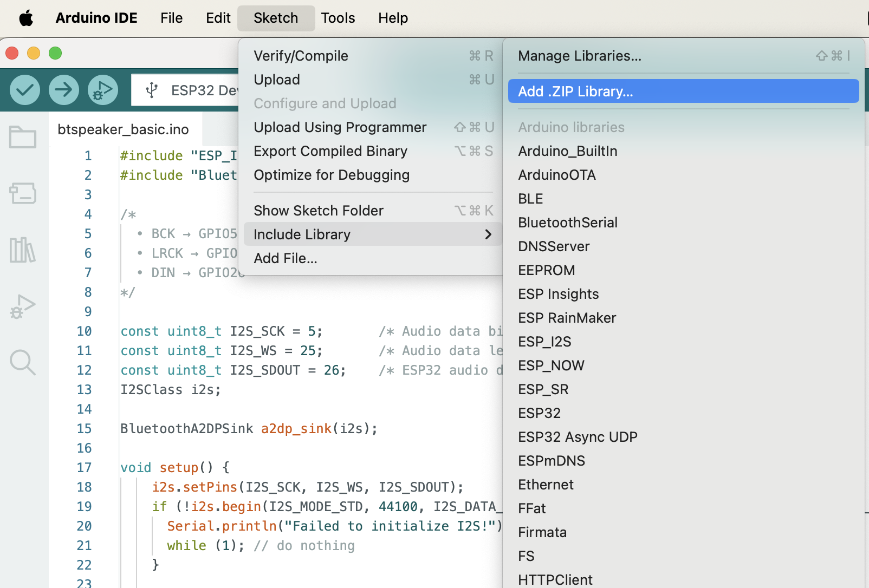Include the DNSServer library
This screenshot has width=869, height=588.
coord(684,246)
